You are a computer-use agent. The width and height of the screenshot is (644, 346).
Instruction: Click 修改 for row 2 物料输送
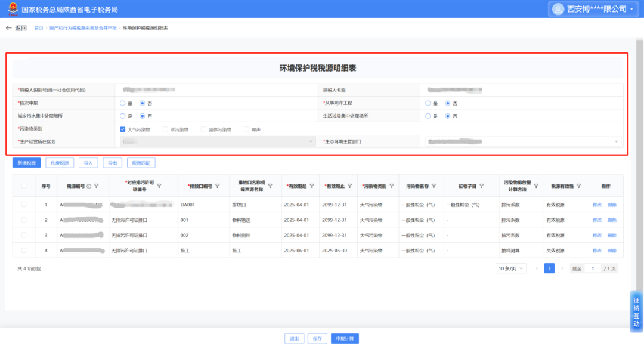pos(597,220)
